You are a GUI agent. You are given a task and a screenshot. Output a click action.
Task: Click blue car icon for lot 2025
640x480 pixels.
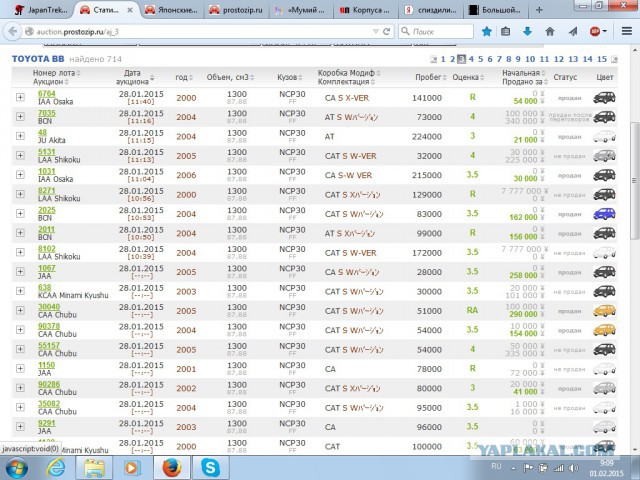coord(604,214)
